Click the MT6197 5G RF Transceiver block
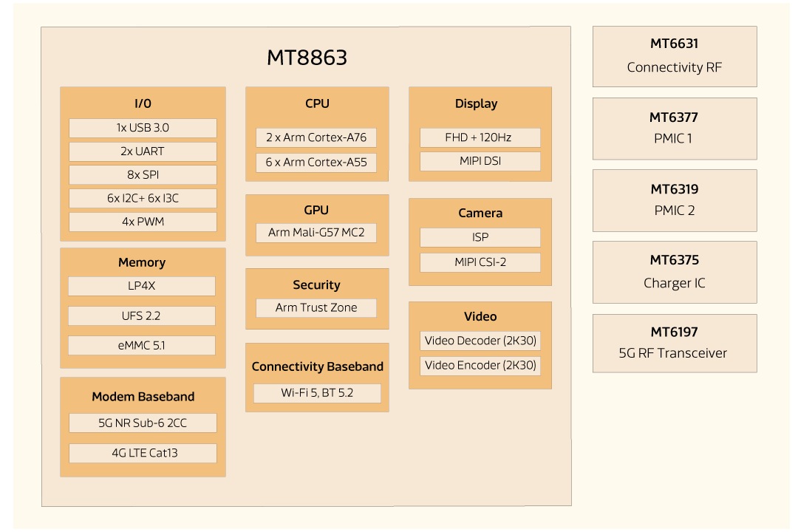The height and width of the screenshot is (532, 798). 675,343
